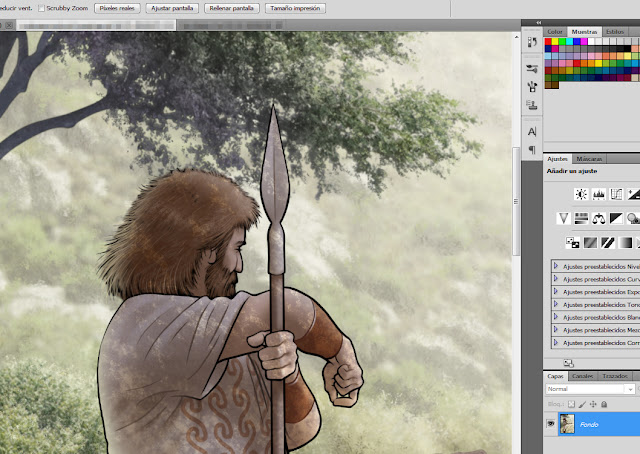Expand Ajustes preestablecidos Niveles presets
This screenshot has height=454, width=640.
coord(556,266)
